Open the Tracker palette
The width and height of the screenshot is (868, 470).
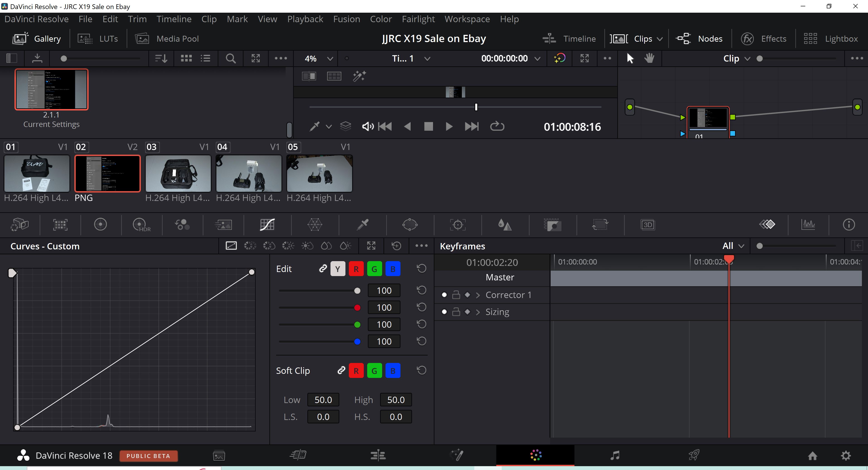click(x=458, y=224)
